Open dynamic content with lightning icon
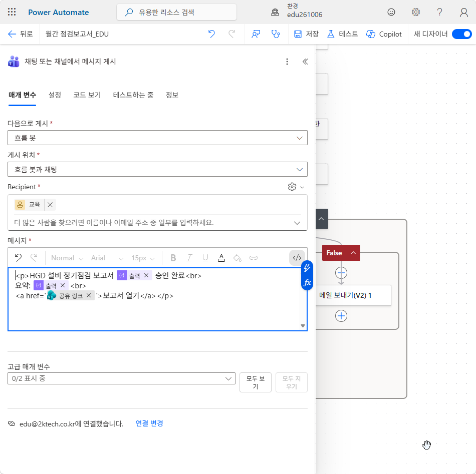 [x=307, y=268]
